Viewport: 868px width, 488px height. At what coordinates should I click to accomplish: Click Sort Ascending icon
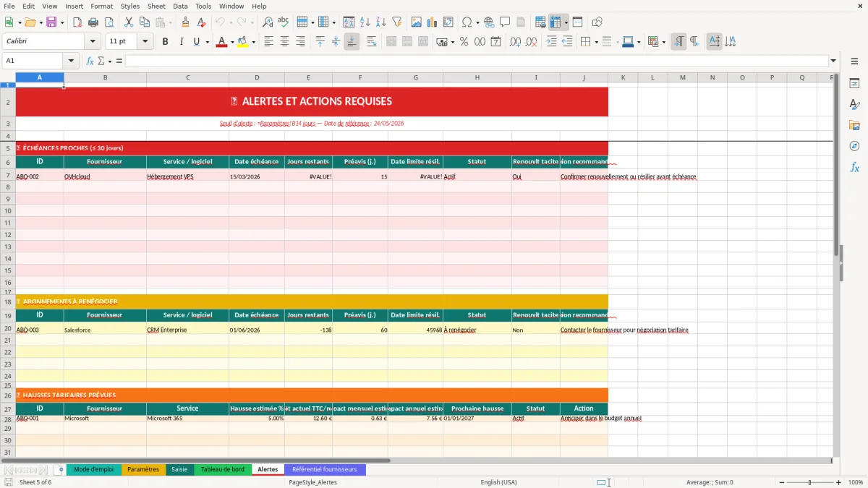tap(365, 22)
